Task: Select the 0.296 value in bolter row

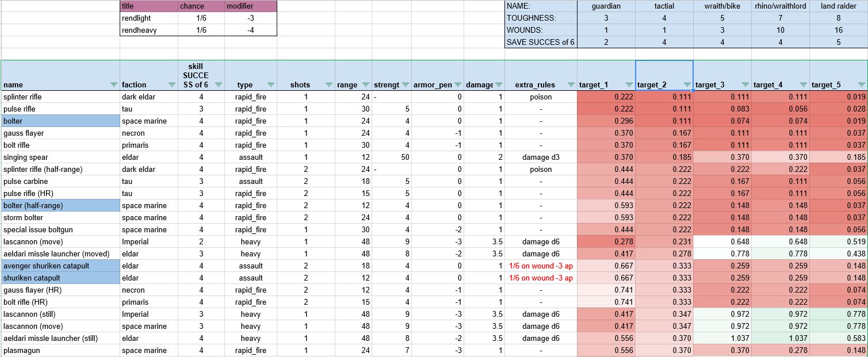Action: click(x=606, y=121)
